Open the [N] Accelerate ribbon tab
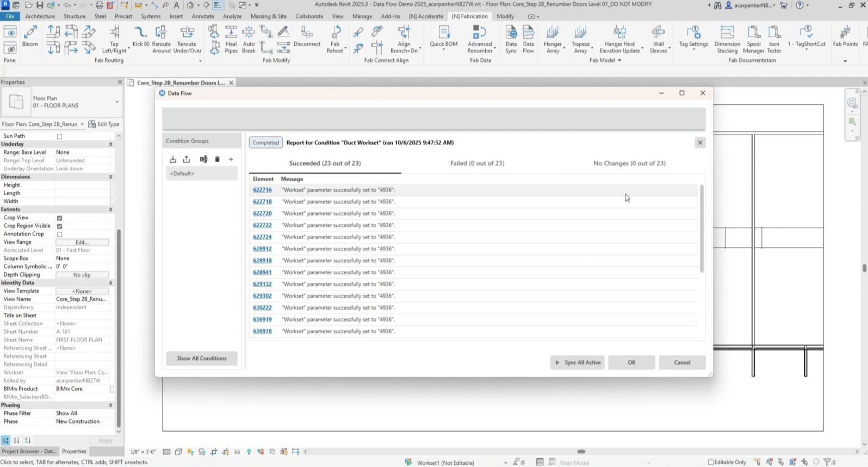The image size is (868, 467). (426, 16)
